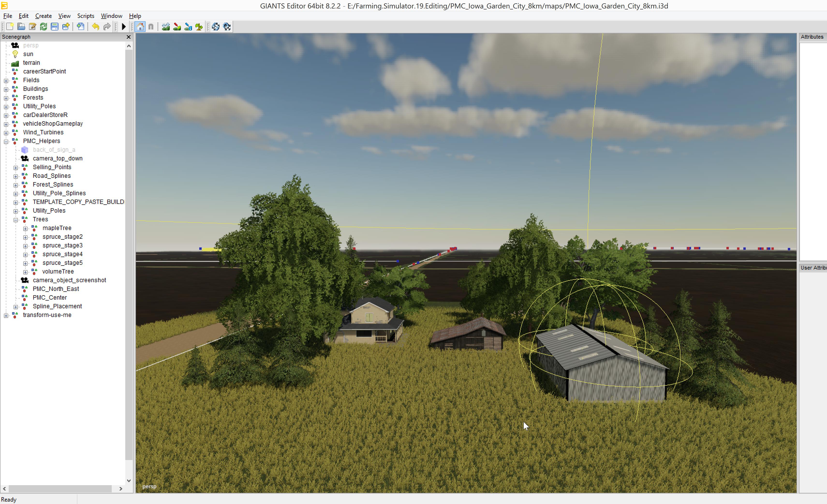Select the terrain info layer paint icon
The image size is (827, 504).
tap(188, 27)
